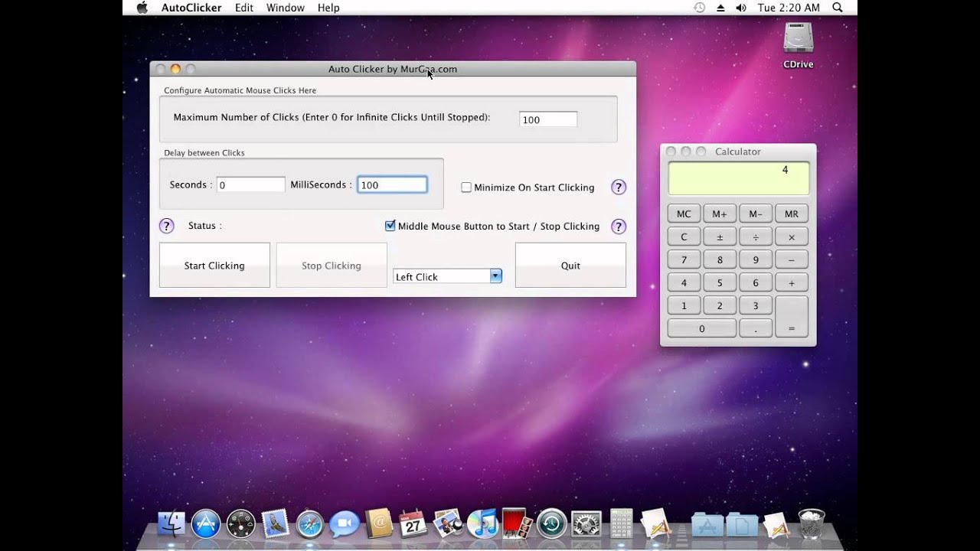Open the Left Click type dropdown
The width and height of the screenshot is (980, 551).
click(447, 276)
